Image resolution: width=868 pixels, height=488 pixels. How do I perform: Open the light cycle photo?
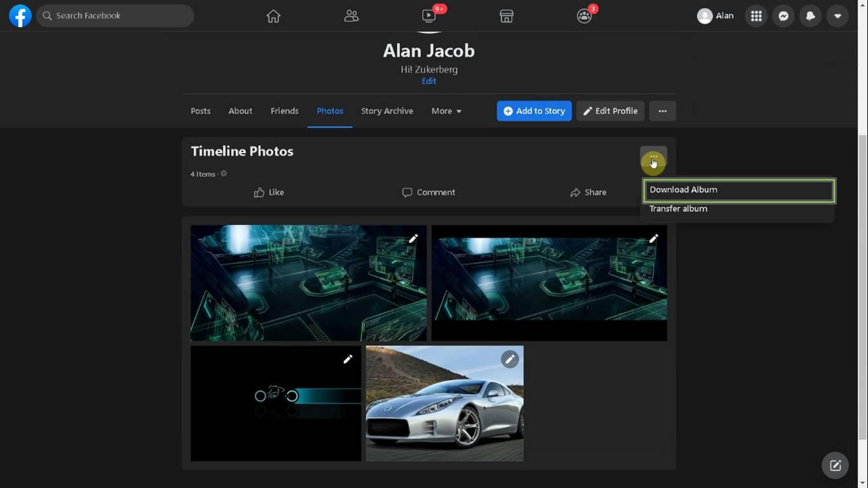coord(276,403)
